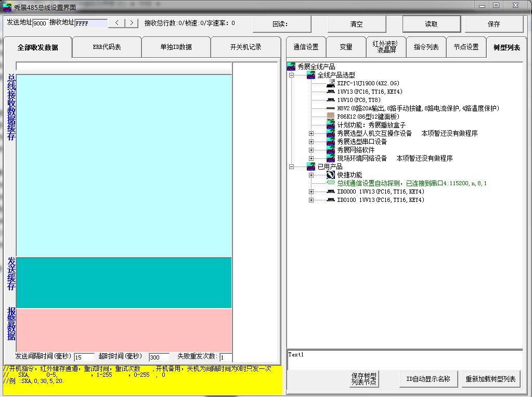
Task: Switch to the ERR代码表 tab
Action: tap(107, 47)
